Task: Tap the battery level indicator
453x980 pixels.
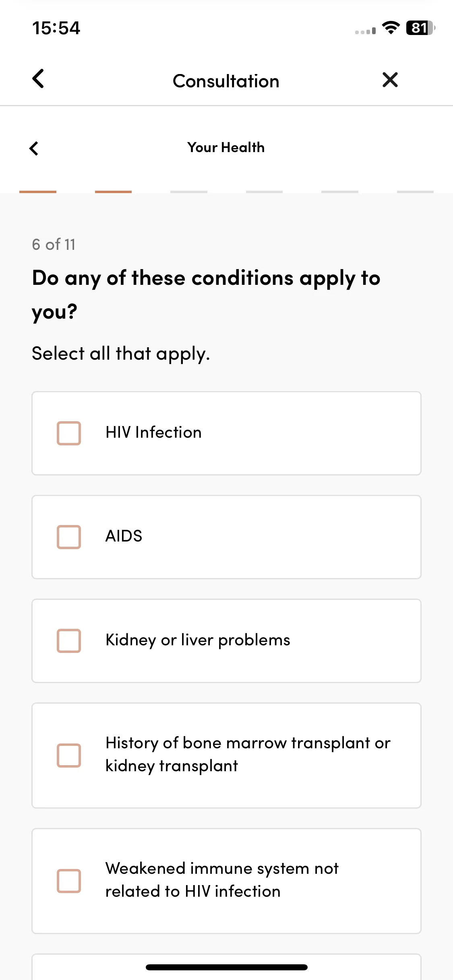Action: click(420, 28)
